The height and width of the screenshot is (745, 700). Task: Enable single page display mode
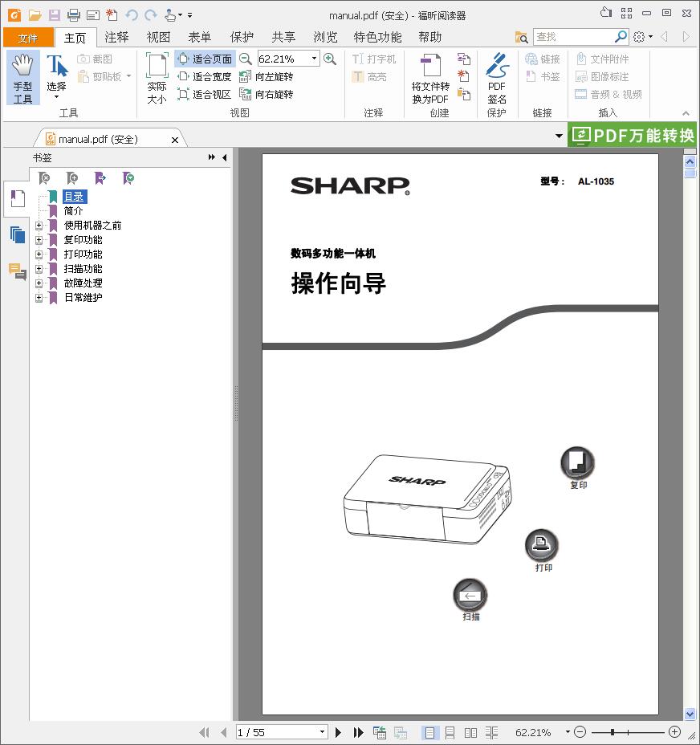pos(429,733)
